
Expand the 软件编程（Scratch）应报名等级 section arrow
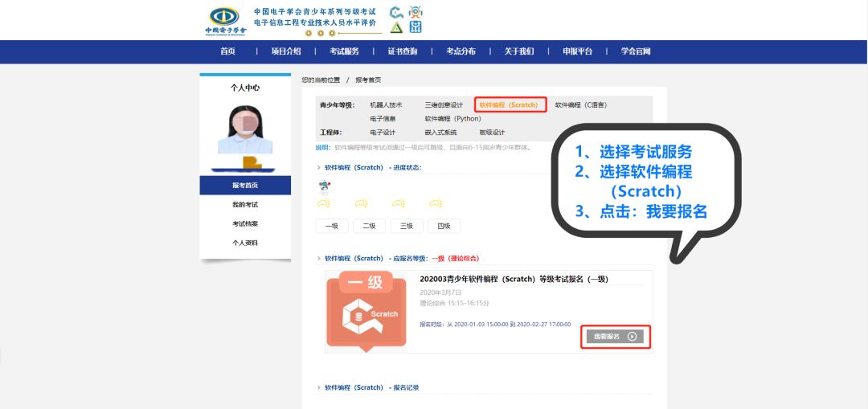pos(319,259)
